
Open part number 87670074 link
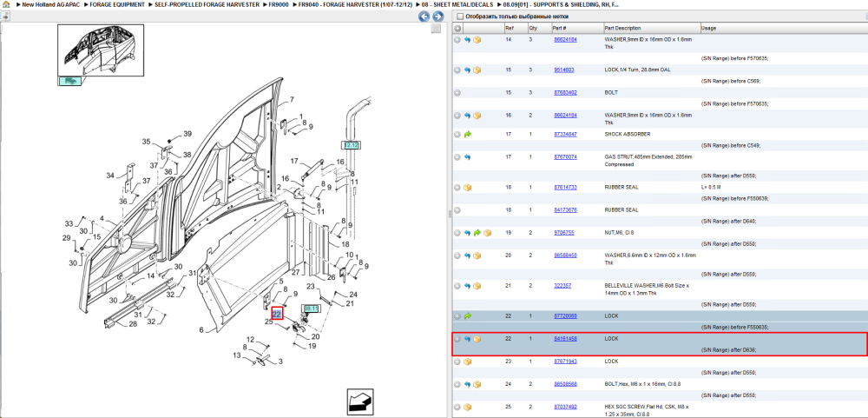pyautogui.click(x=566, y=157)
